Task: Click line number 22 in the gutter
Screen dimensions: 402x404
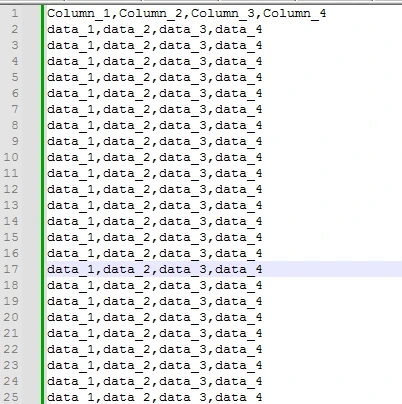Action: [x=11, y=349]
